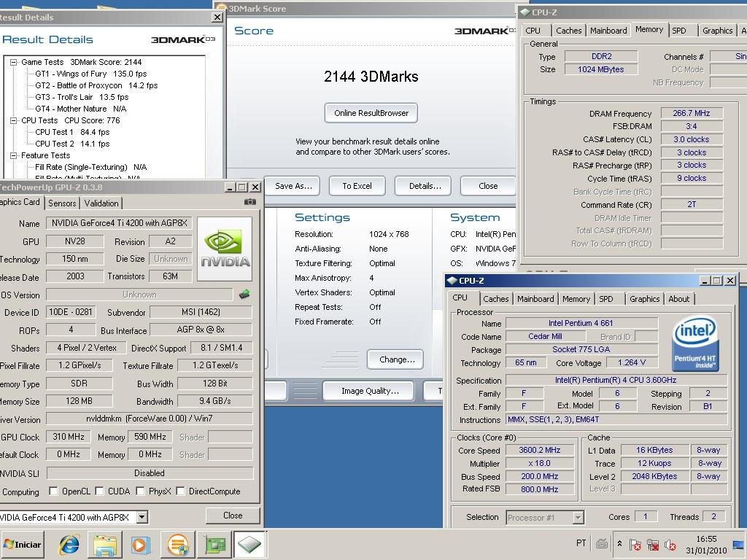Collapse the CPU Tests tree node
The width and height of the screenshot is (747, 560).
click(x=13, y=120)
